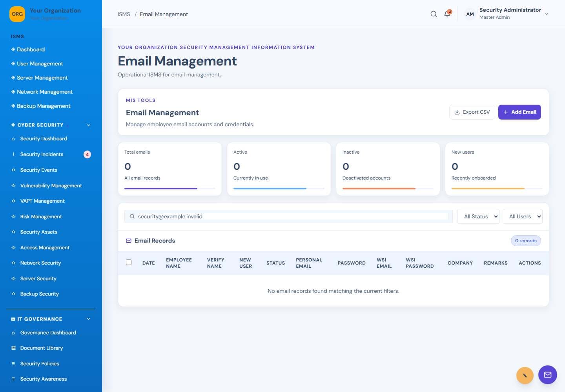Click the Security Dashboard home icon
This screenshot has height=392, width=565.
[x=13, y=139]
